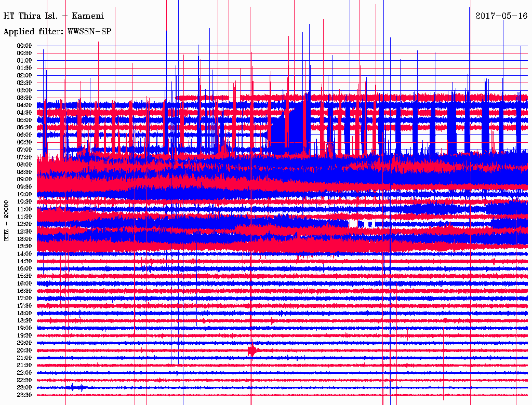Click the 08:30 time label

tap(24, 172)
